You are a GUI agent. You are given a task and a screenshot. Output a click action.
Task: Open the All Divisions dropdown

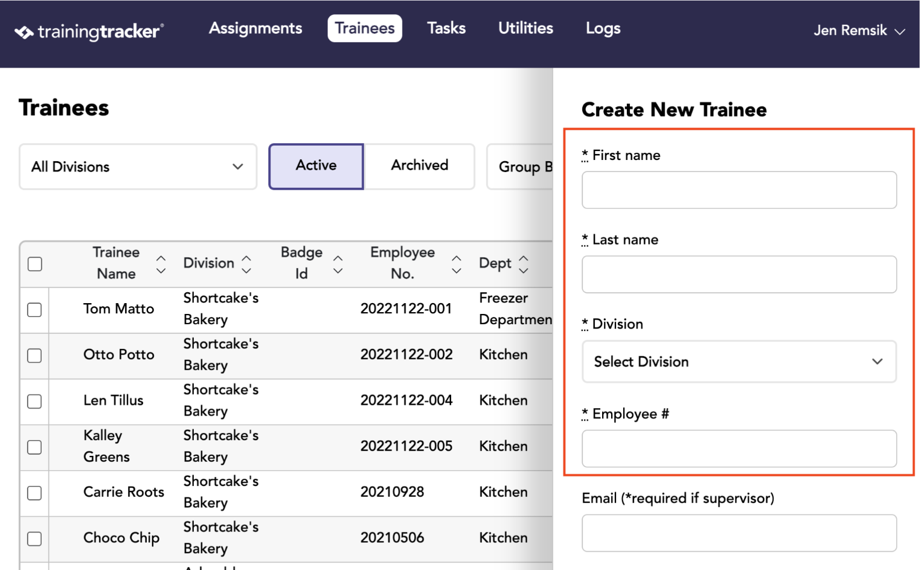(138, 167)
